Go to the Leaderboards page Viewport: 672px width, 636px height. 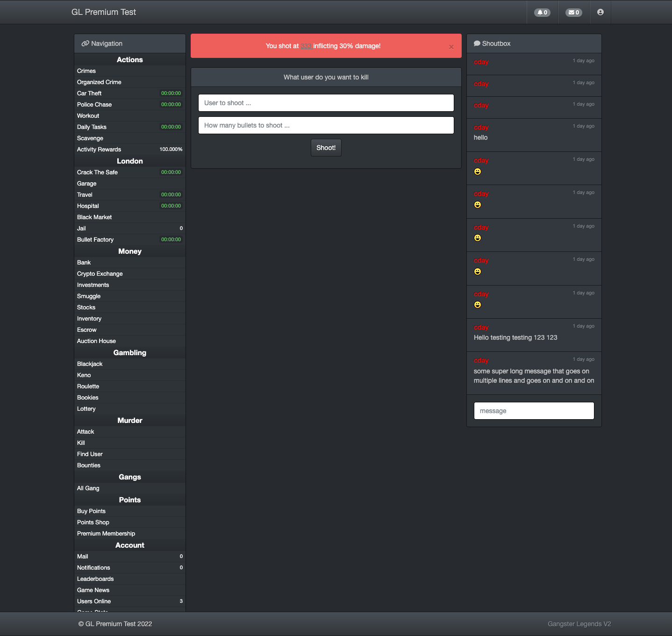pos(95,579)
